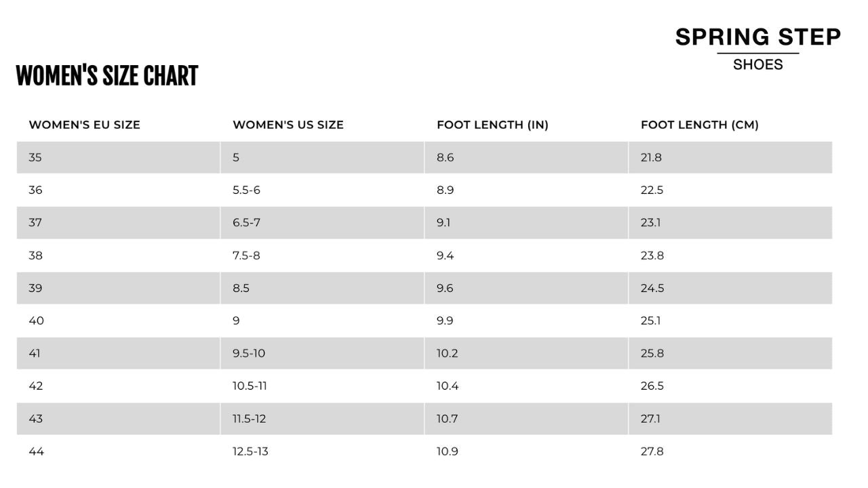Click the Foot Length (IN) column header

492,125
